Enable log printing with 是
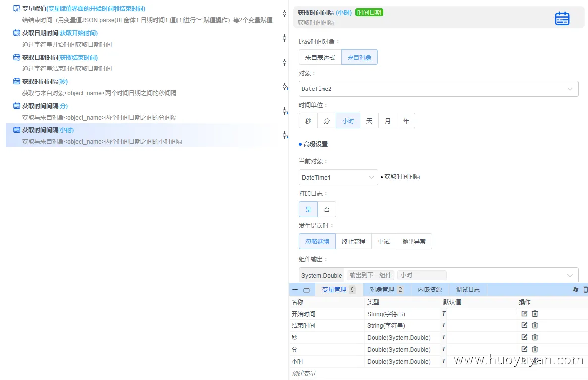This screenshot has height=380, width=588. pyautogui.click(x=308, y=209)
